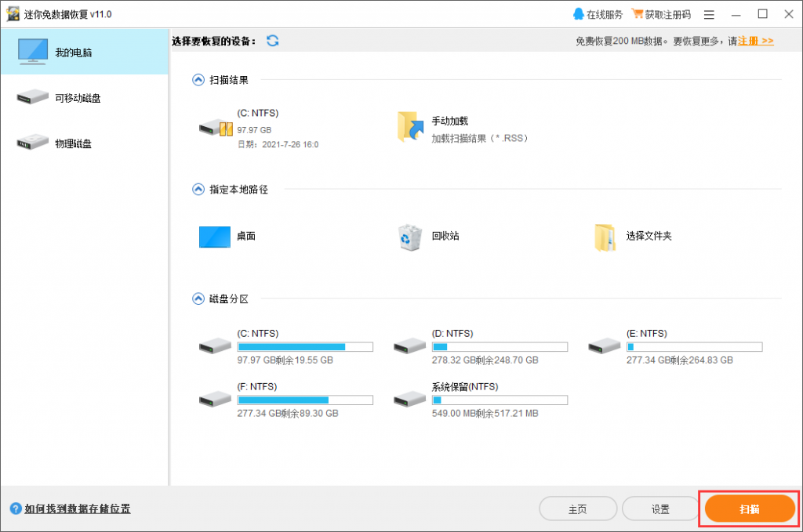Select the removable disk drive icon
Viewport: 803px width, 532px height.
[32, 96]
